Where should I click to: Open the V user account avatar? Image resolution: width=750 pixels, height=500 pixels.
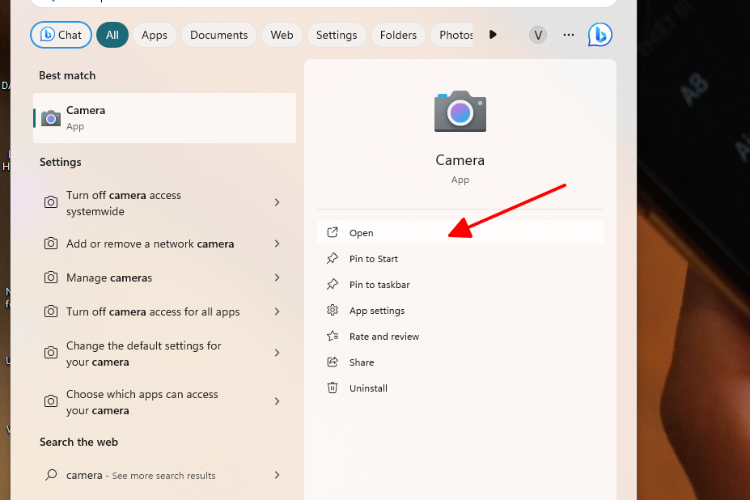pyautogui.click(x=538, y=35)
